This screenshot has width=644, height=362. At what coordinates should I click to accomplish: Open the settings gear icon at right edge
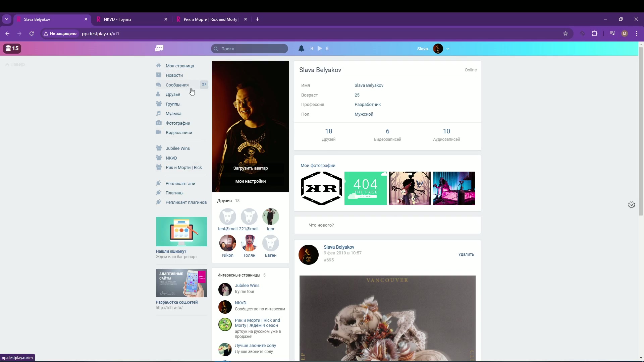point(632,205)
